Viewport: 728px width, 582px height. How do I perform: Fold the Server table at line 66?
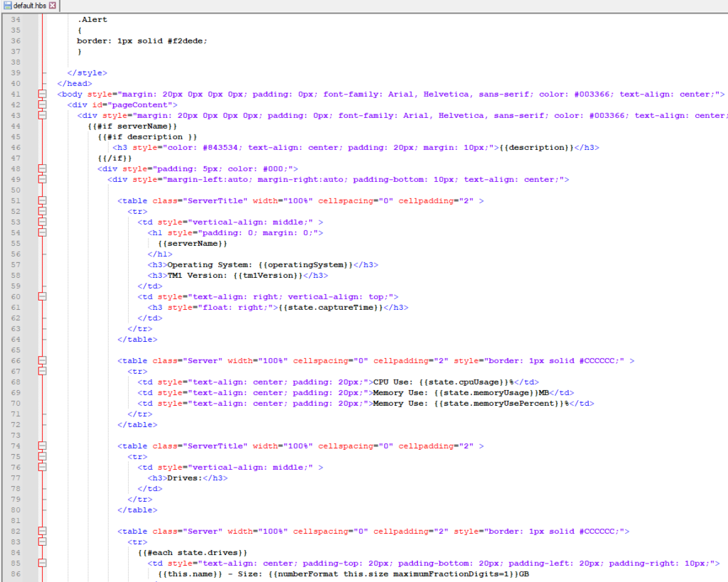coord(41,360)
